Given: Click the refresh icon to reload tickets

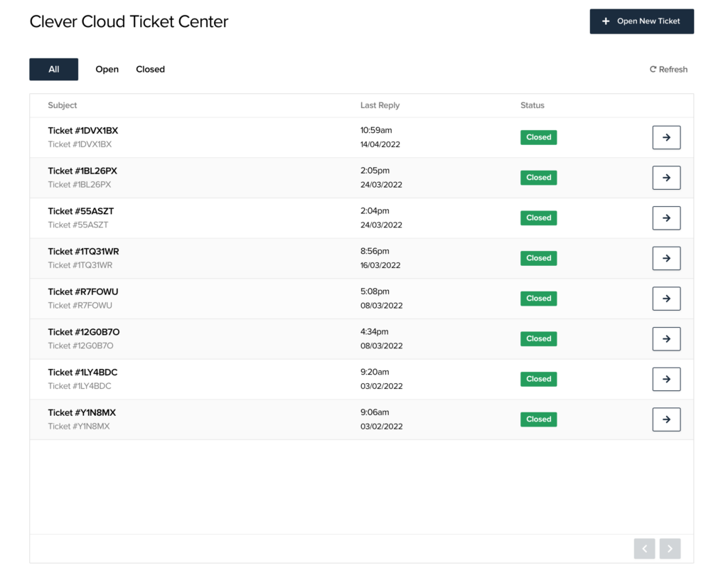Looking at the screenshot, I should click(x=653, y=69).
